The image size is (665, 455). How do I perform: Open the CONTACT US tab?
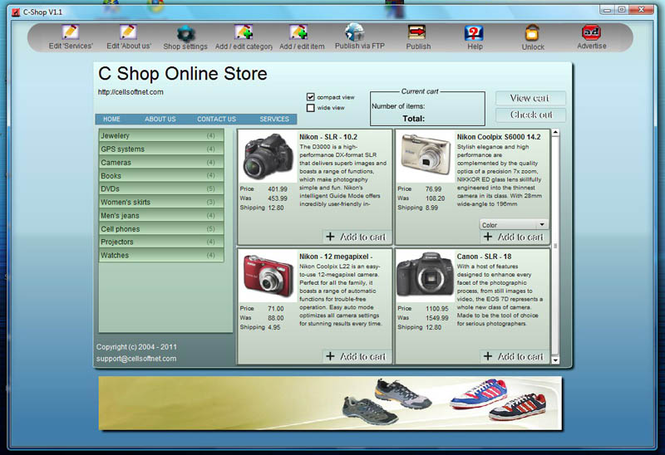pos(216,119)
